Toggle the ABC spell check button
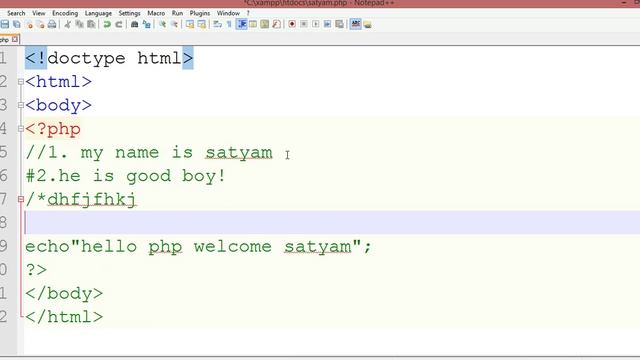Image resolution: width=640 pixels, height=360 pixels. point(356,24)
